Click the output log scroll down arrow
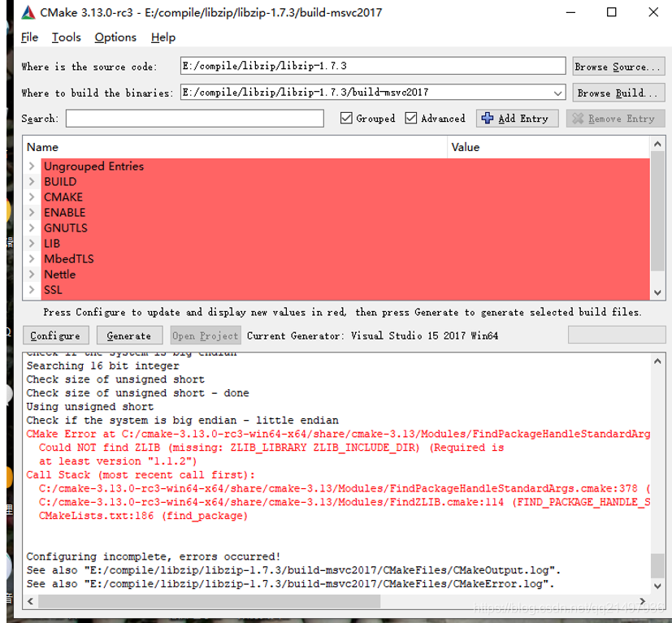This screenshot has height=623, width=672. [657, 586]
